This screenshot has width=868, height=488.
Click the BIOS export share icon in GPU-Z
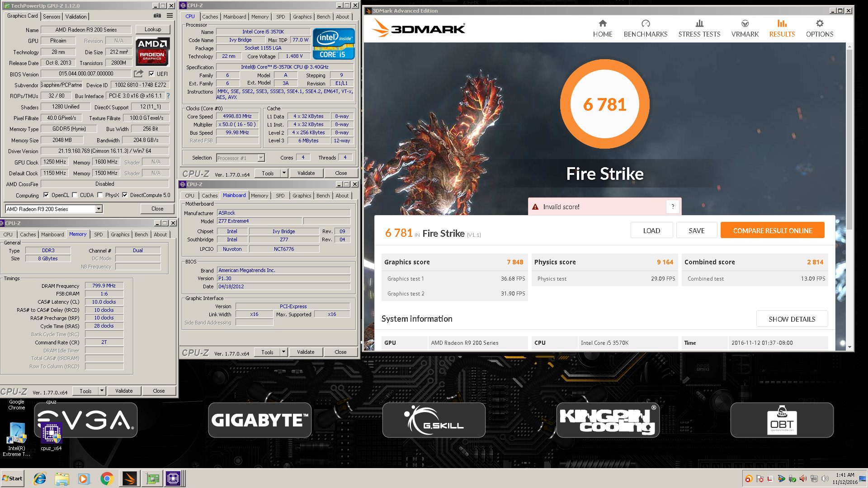[x=139, y=73]
